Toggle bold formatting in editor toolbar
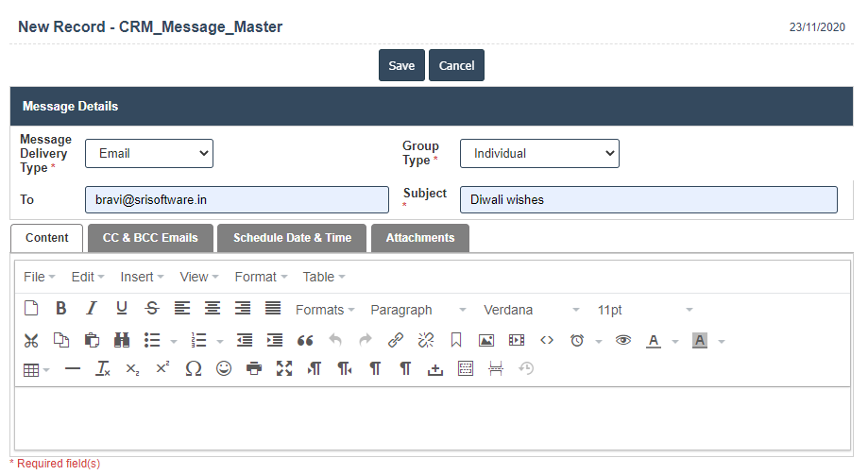The width and height of the screenshot is (868, 475). pyautogui.click(x=60, y=309)
